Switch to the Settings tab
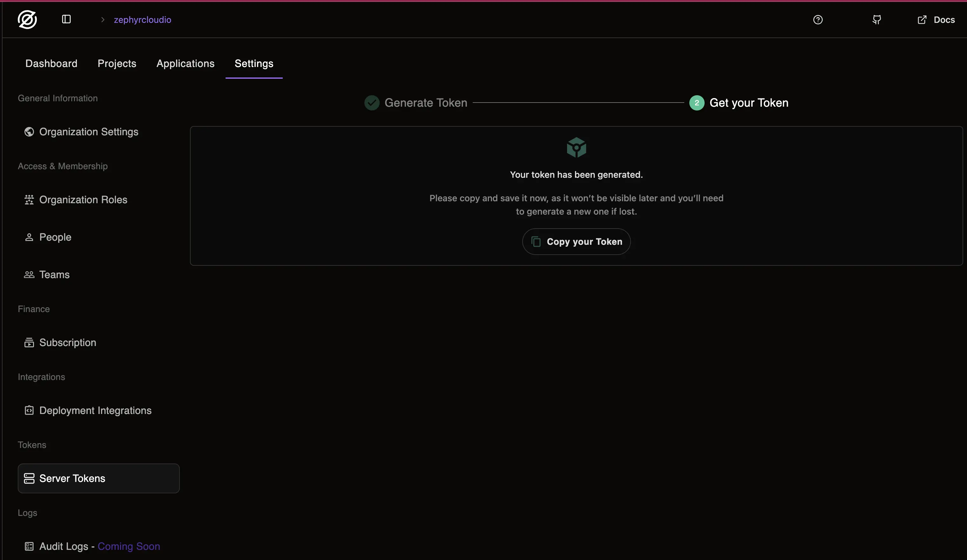The image size is (967, 560). point(254,63)
